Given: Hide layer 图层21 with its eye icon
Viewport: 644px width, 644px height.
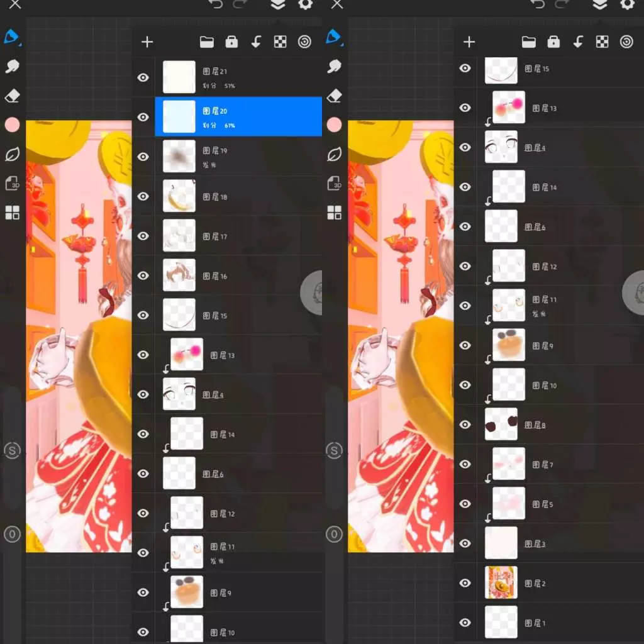Looking at the screenshot, I should (143, 77).
